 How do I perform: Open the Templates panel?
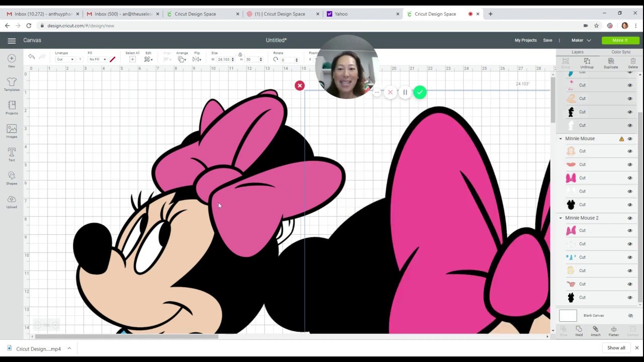click(12, 84)
